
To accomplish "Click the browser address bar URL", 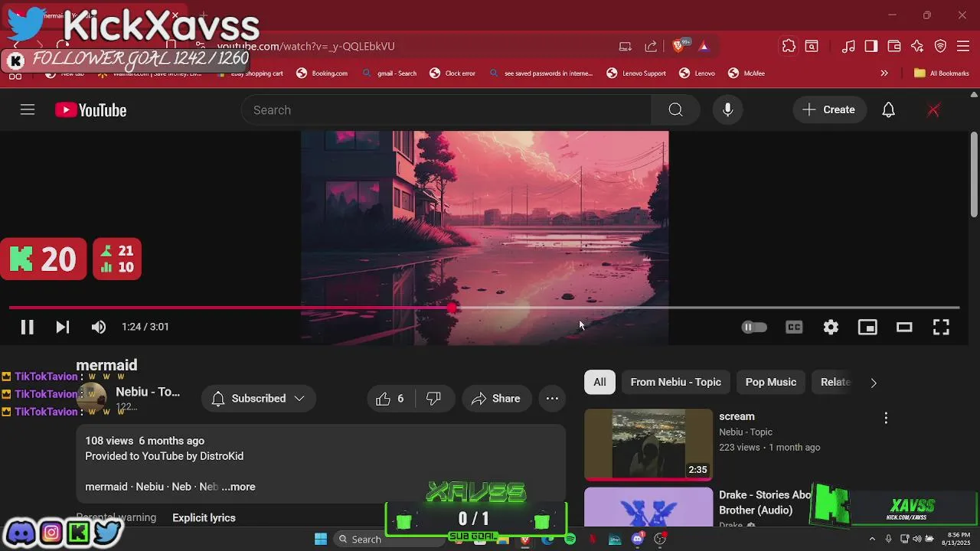I will pos(306,46).
